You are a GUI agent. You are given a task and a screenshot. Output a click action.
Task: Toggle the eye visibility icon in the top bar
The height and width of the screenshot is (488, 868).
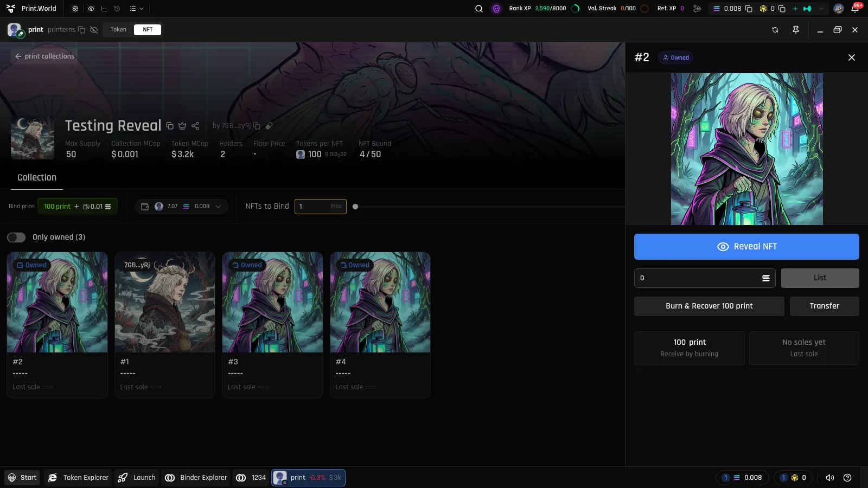(91, 9)
